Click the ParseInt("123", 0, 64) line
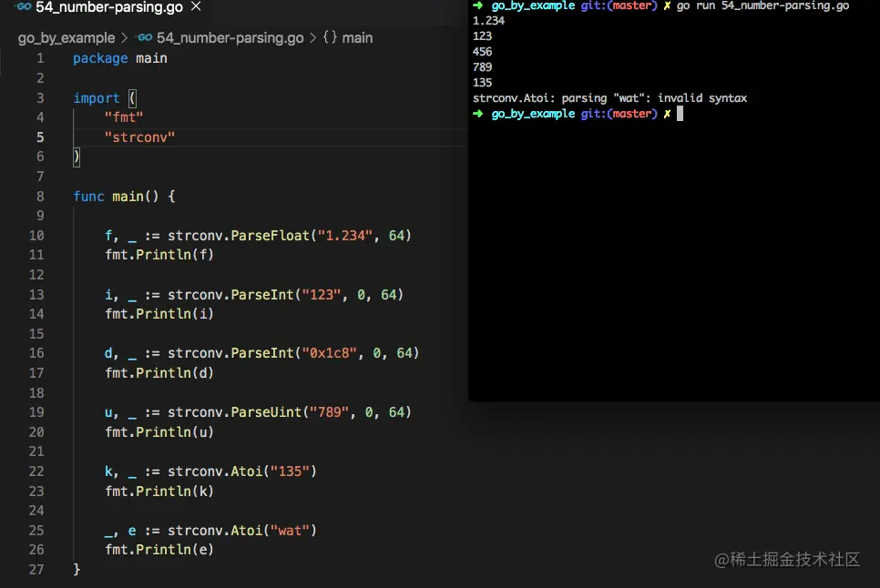Image resolution: width=880 pixels, height=588 pixels. (254, 295)
